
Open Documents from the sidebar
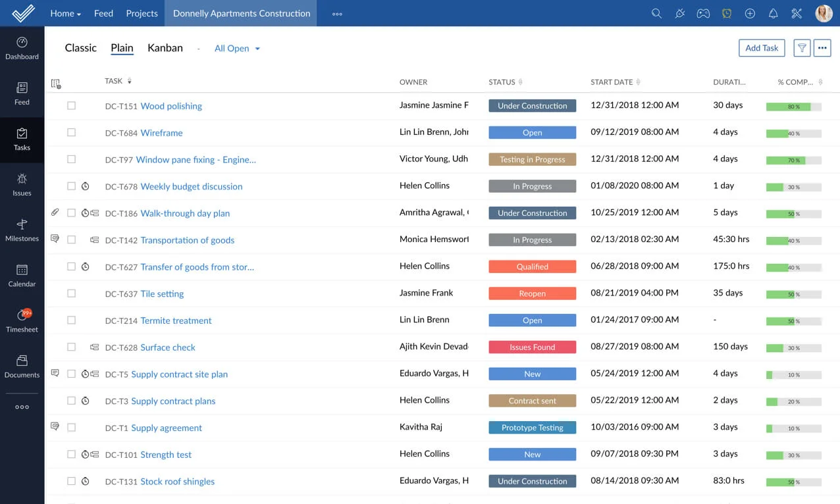pyautogui.click(x=22, y=366)
